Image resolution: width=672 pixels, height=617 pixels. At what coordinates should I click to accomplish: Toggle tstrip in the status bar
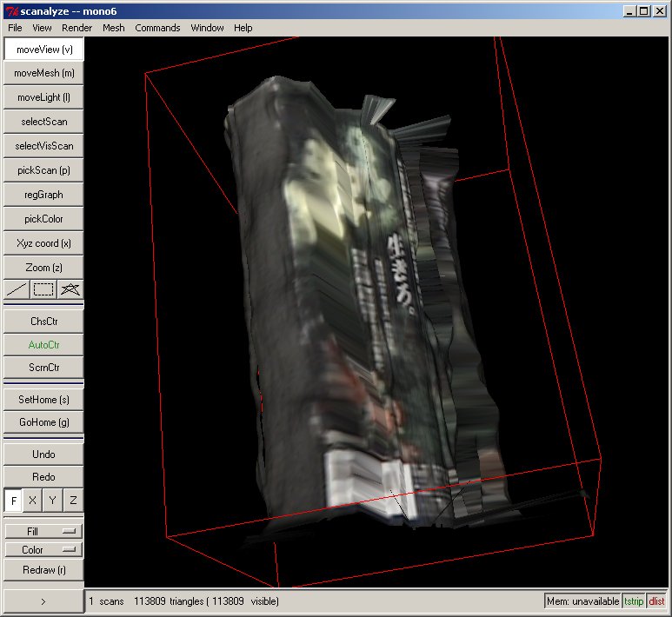pyautogui.click(x=634, y=601)
